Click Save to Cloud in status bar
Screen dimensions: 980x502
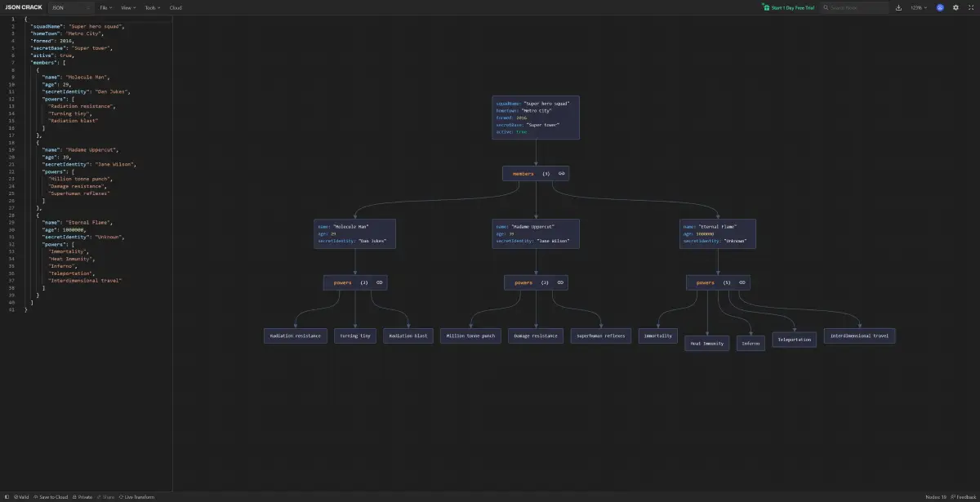click(52, 496)
